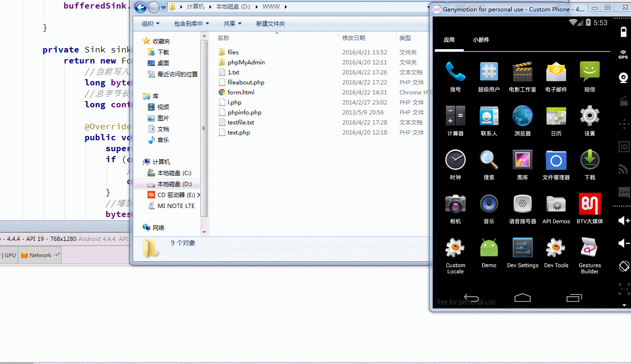Open the Music app icon
The width and height of the screenshot is (631, 364).
point(489,204)
